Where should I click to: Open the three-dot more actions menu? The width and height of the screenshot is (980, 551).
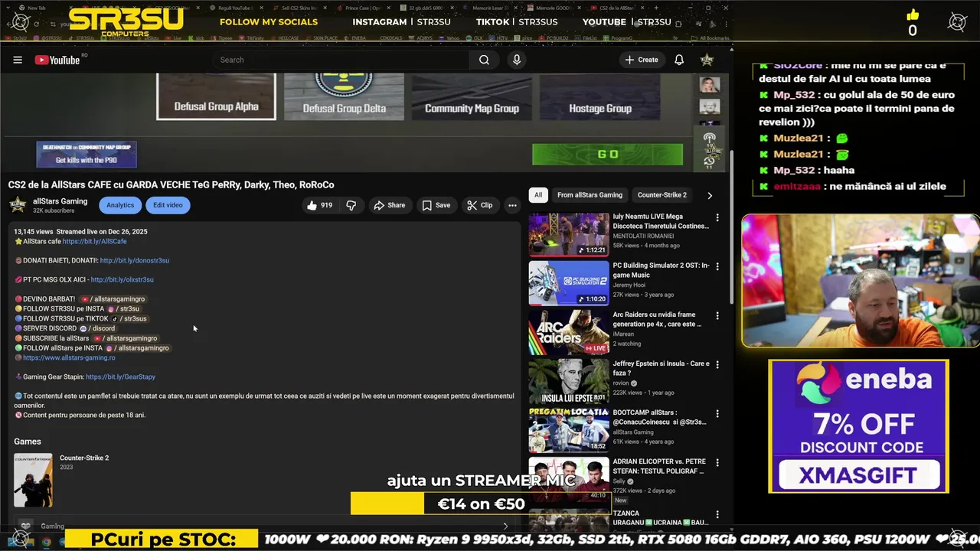tap(512, 205)
